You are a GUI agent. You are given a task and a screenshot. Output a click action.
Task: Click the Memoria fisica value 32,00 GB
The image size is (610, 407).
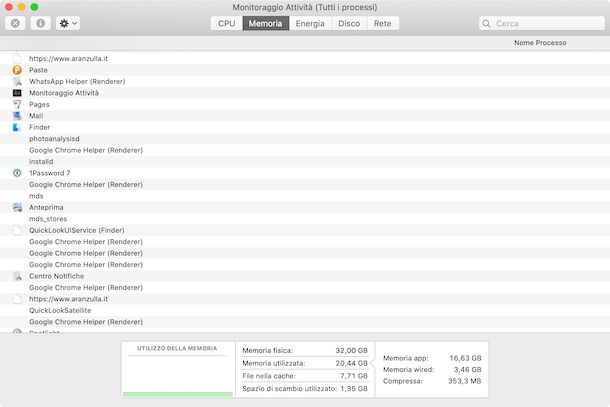pyautogui.click(x=351, y=351)
